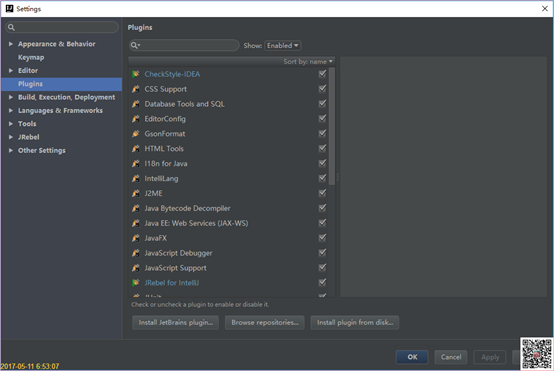Click the JavaScript Debugger plugin icon
Viewport: 554px width, 371px height.
[136, 253]
